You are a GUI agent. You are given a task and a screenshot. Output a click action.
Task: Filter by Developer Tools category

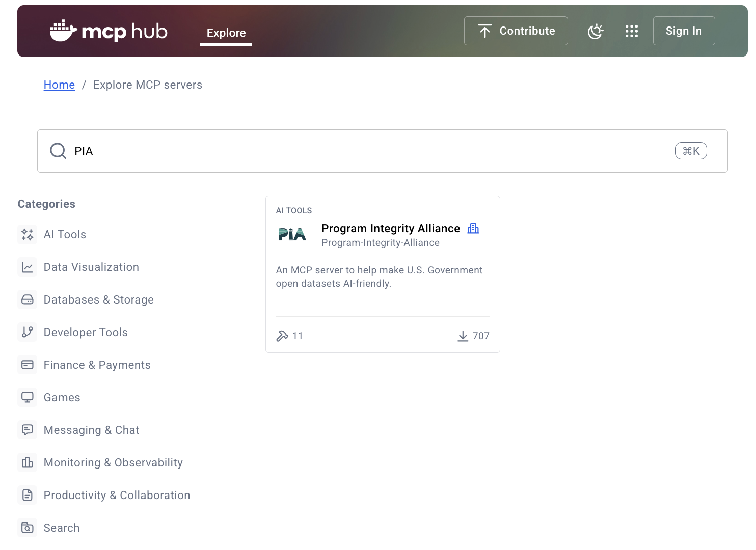click(x=86, y=333)
